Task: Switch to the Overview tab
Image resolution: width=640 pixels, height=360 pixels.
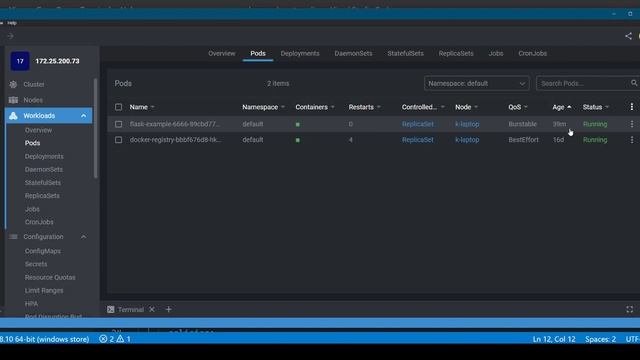Action: click(222, 53)
